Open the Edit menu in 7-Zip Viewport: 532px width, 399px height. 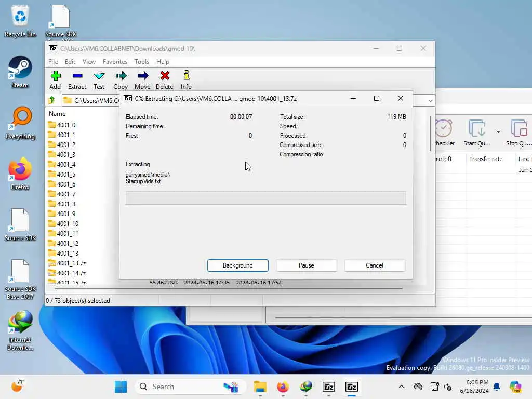[70, 62]
